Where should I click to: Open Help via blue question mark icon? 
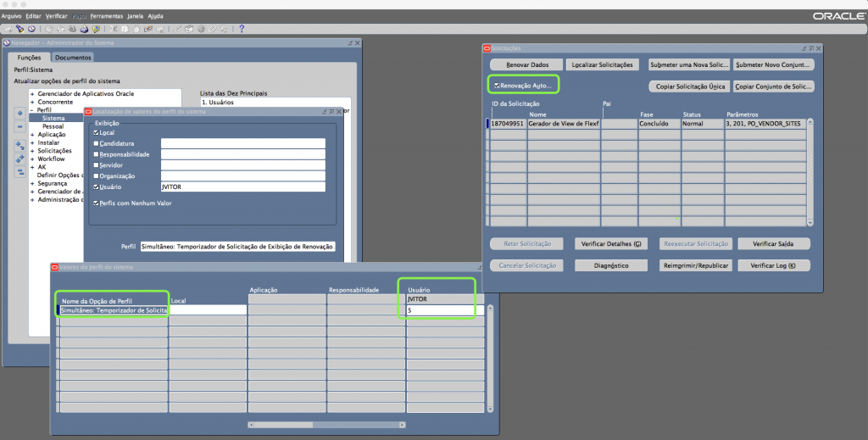coord(242,29)
